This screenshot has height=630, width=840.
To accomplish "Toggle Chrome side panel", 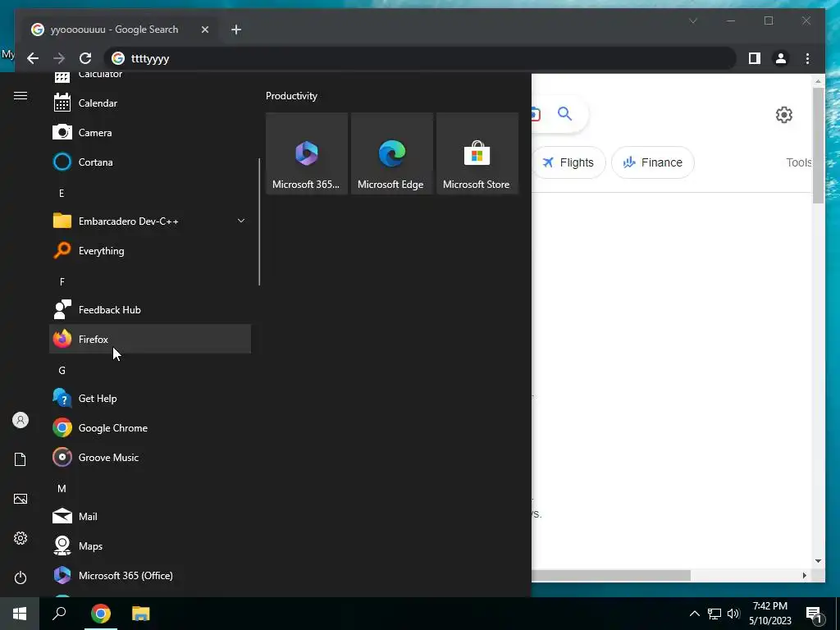I will point(755,58).
